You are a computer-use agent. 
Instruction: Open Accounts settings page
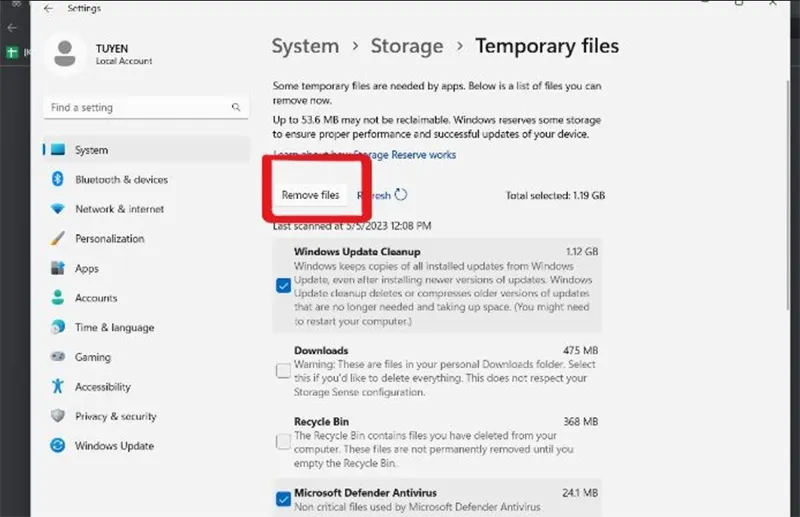[146, 298]
